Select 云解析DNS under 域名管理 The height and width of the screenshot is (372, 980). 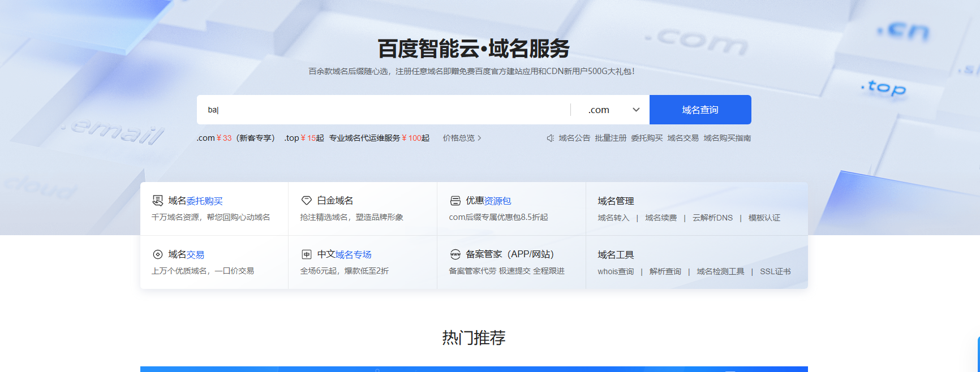tap(712, 218)
